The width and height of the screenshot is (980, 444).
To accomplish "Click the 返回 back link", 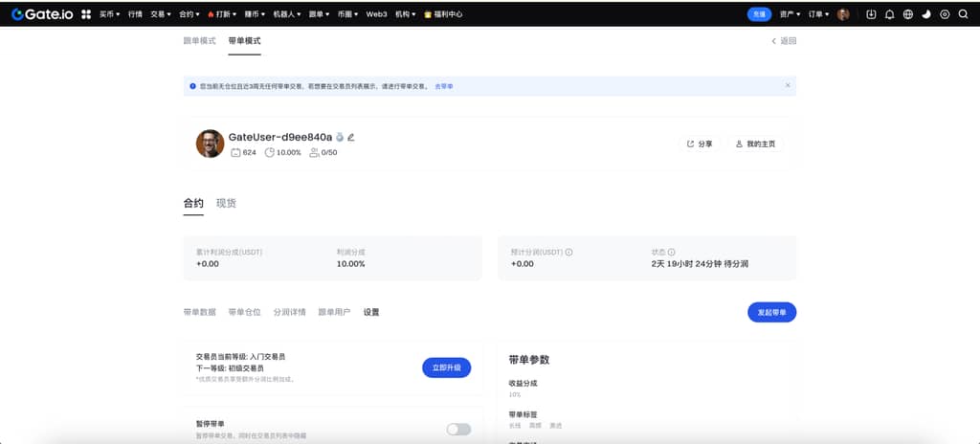I will point(784,41).
